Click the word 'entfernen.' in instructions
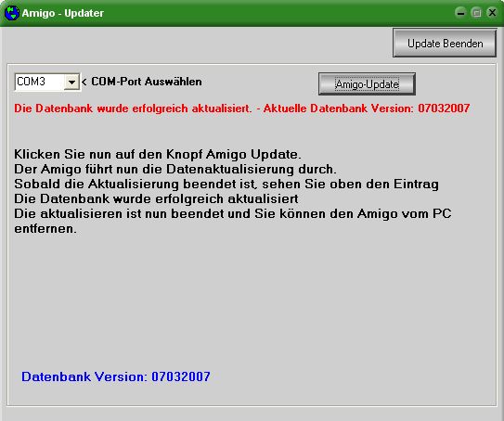The image size is (504, 421). point(45,229)
